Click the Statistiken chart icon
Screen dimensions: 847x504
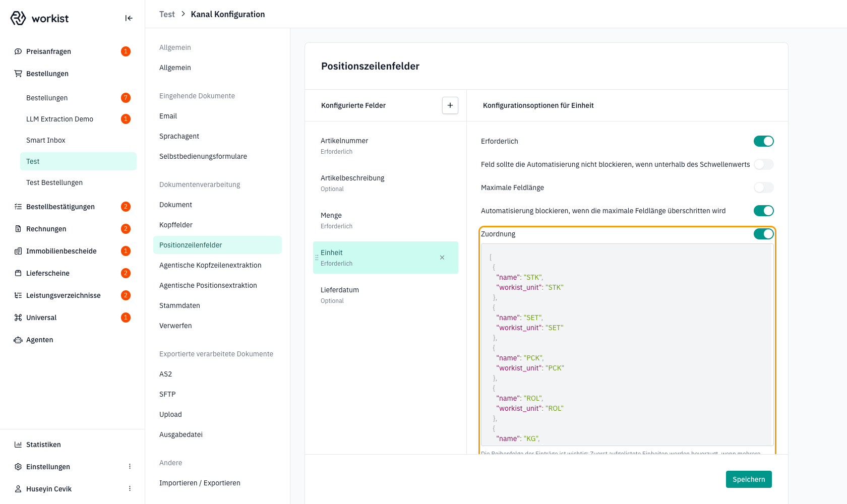18,445
